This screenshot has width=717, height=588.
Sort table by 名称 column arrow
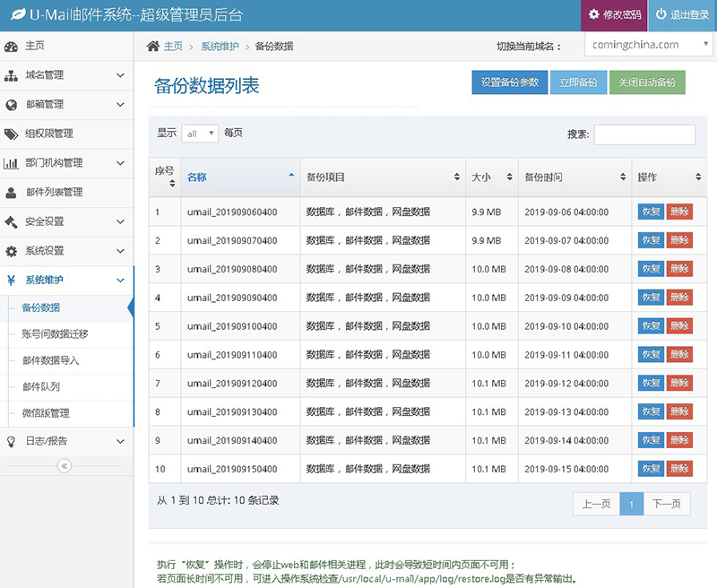coord(291,175)
